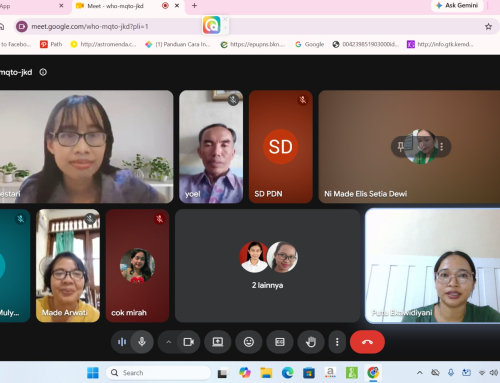Click the taskbar Search box
500x383 pixels.
(x=158, y=373)
